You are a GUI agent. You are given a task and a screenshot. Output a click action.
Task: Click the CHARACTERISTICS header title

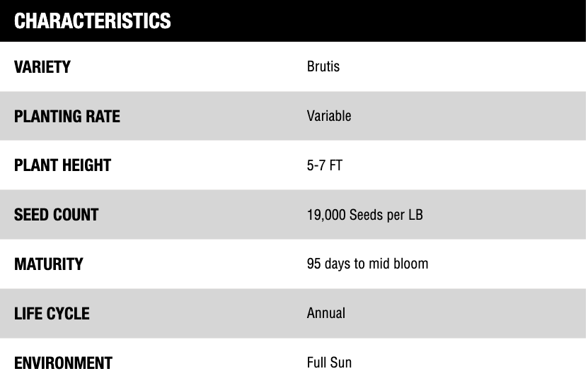(93, 21)
